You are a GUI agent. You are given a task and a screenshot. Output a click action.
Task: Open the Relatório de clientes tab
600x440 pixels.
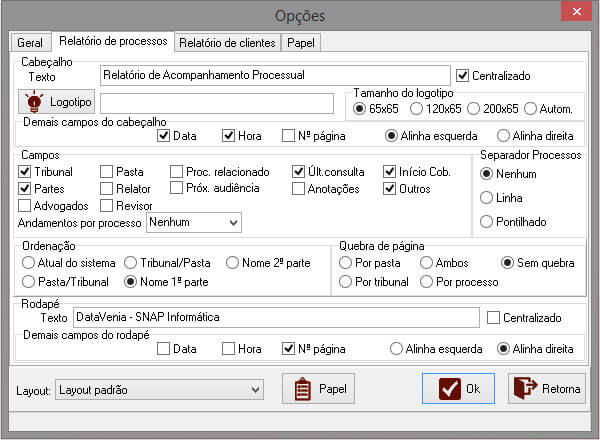coord(227,42)
